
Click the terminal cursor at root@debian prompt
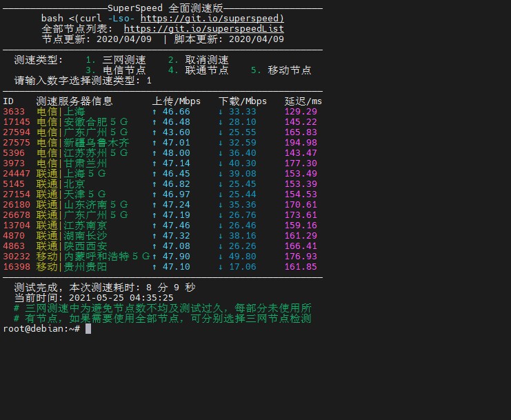pyautogui.click(x=88, y=329)
